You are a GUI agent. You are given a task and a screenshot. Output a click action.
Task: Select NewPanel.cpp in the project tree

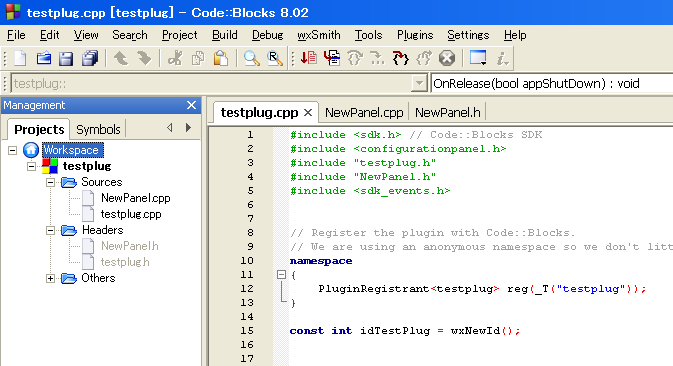[x=136, y=198]
